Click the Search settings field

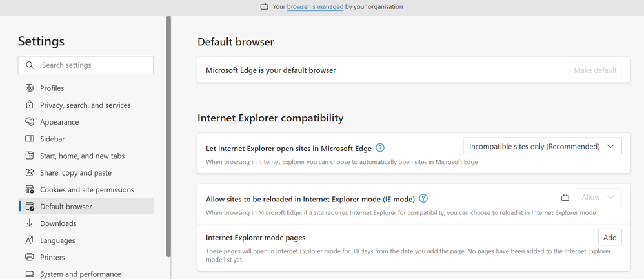pyautogui.click(x=86, y=65)
